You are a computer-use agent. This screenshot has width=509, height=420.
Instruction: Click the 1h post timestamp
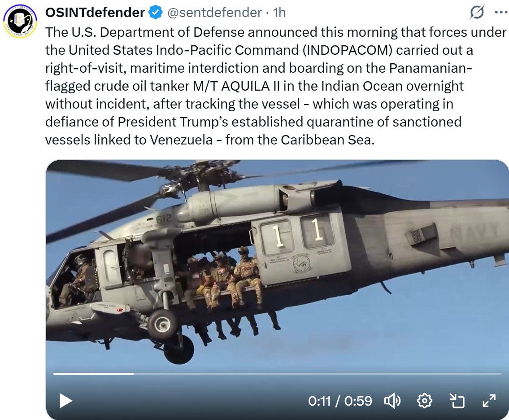tap(279, 13)
